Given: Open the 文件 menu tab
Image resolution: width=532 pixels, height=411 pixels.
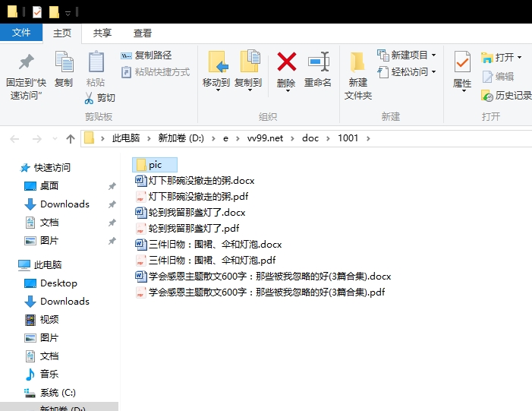Looking at the screenshot, I should tap(21, 33).
